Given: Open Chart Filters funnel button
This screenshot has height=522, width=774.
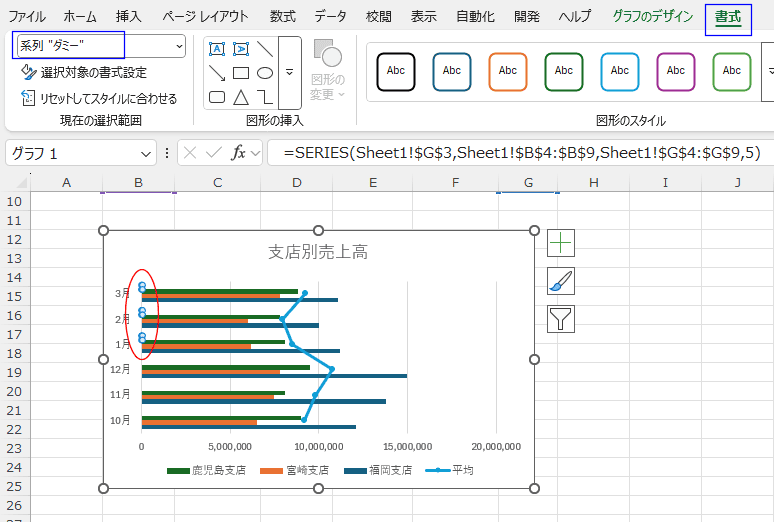Looking at the screenshot, I should 561,319.
